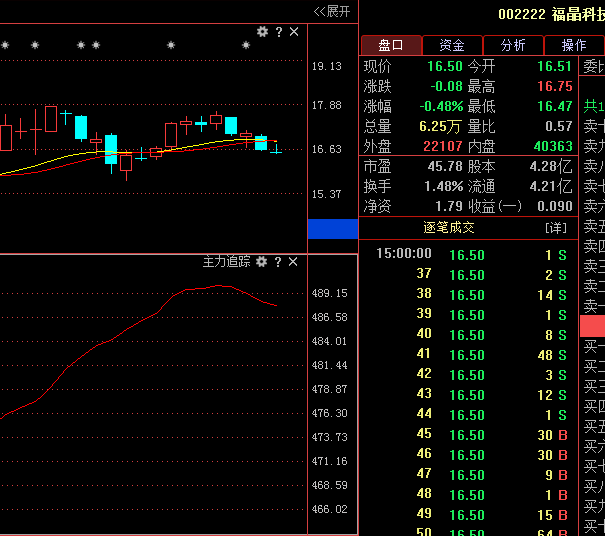Click help question mark on candlestick chart
Viewport: 605px width, 536px height.
tap(278, 32)
